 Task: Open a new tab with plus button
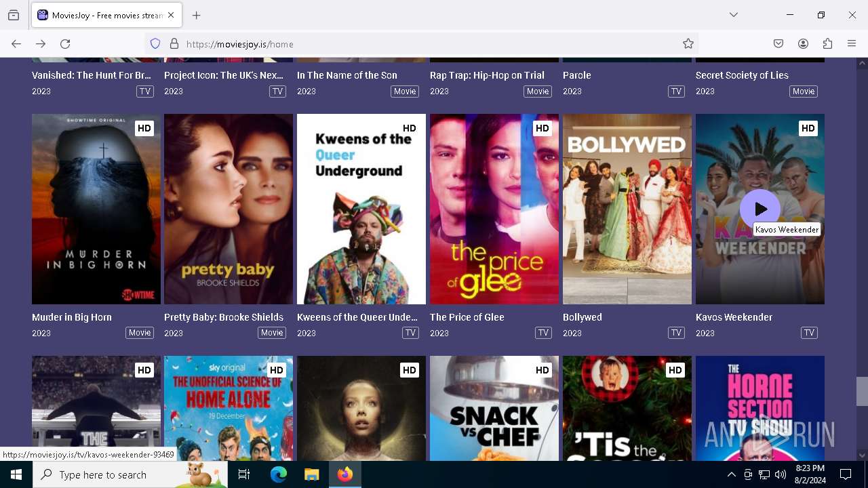(x=197, y=15)
